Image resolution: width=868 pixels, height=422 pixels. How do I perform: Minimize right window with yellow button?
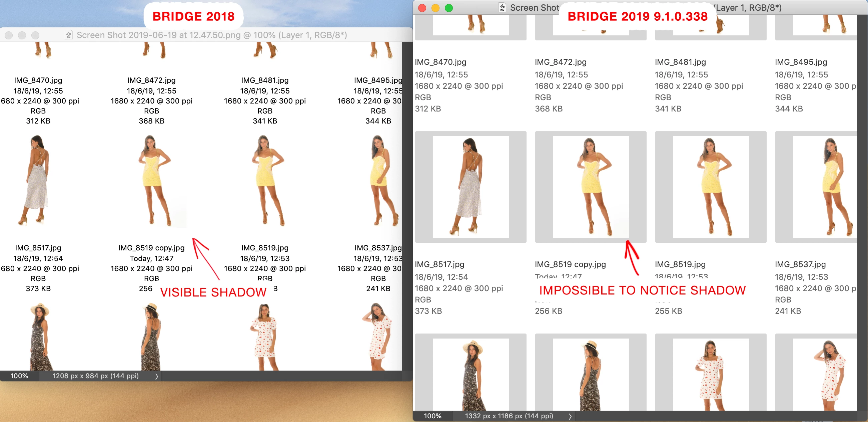tap(436, 8)
